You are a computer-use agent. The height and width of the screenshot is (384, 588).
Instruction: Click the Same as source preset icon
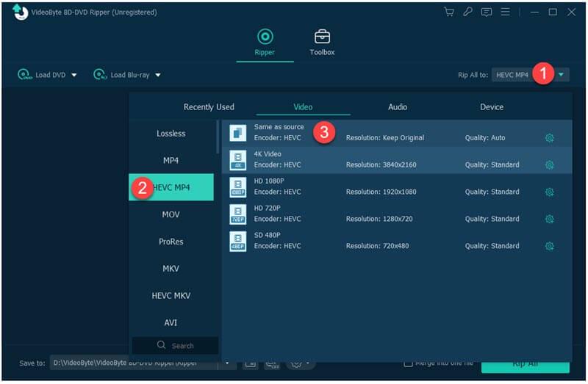click(237, 133)
